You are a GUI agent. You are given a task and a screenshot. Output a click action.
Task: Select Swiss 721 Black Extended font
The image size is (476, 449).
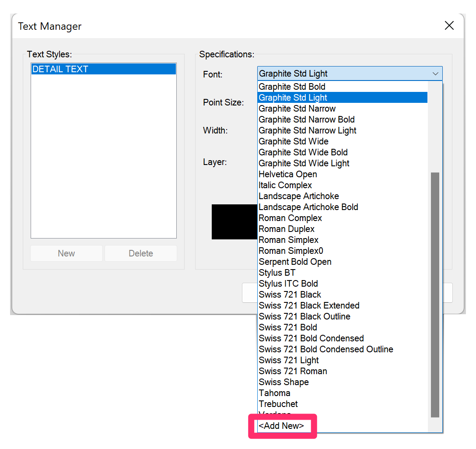coord(309,305)
